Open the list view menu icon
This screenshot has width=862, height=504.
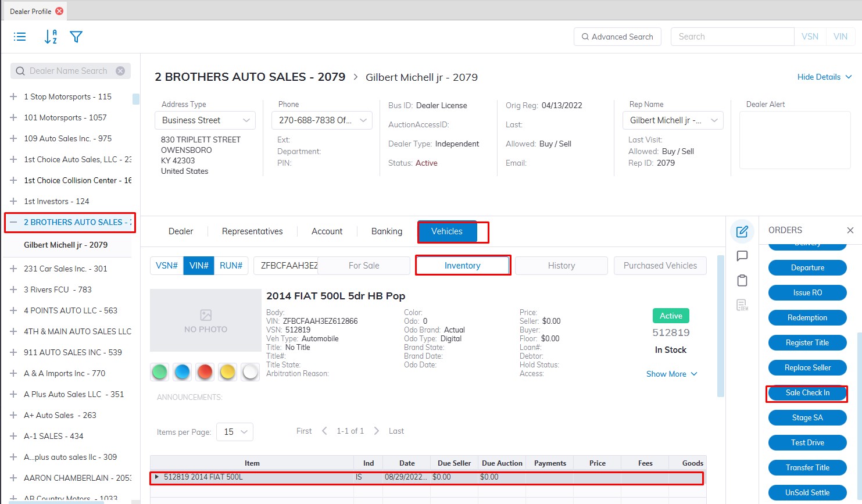click(x=20, y=37)
